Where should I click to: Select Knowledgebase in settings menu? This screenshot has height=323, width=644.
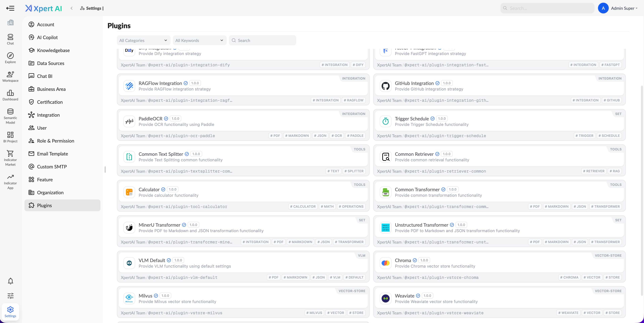tap(53, 50)
